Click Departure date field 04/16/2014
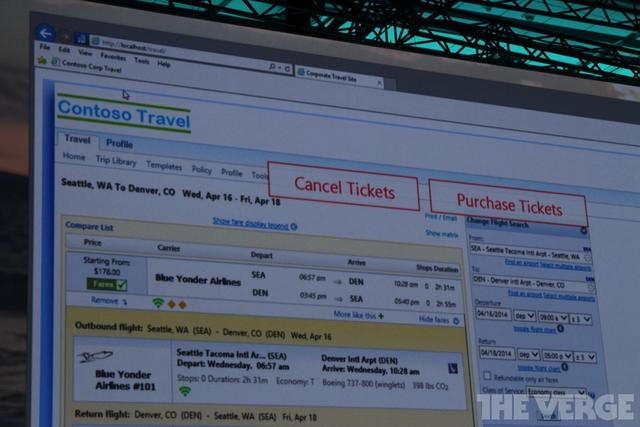Screen dimensions: 640x427 493,314
